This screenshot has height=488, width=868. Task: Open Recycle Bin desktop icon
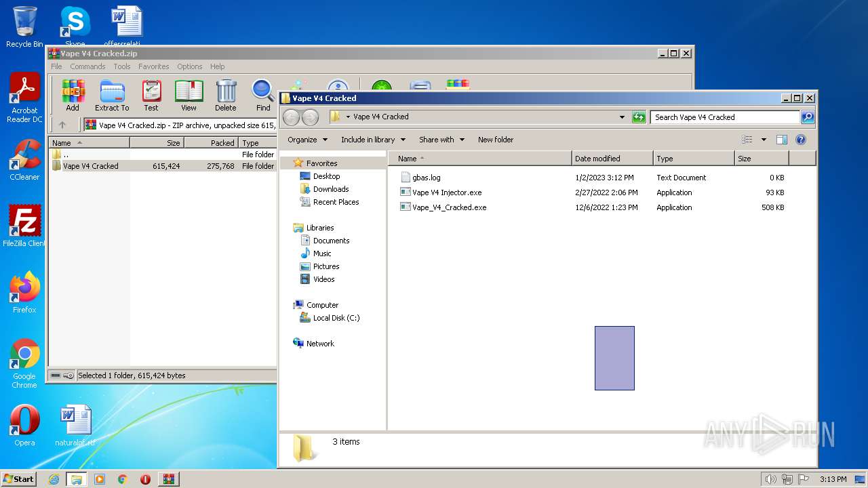(24, 27)
